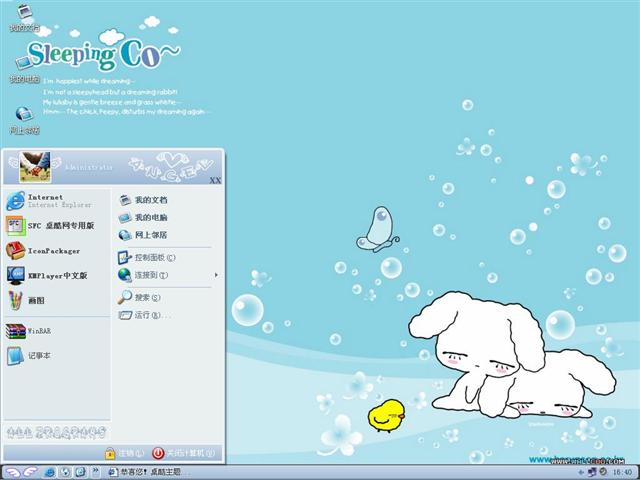The height and width of the screenshot is (480, 640).
Task: Open 画图 paint program
Action: pos(56,300)
